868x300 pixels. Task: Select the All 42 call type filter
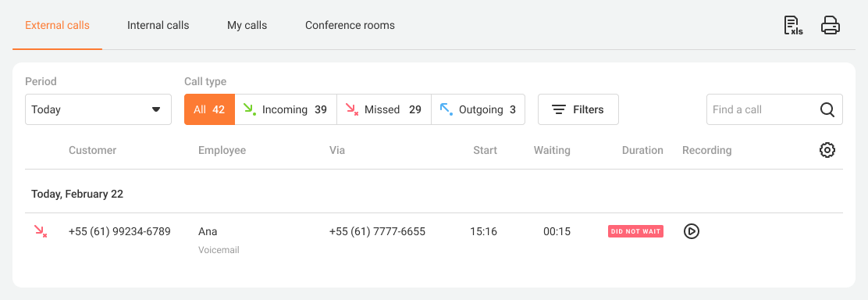pos(210,109)
